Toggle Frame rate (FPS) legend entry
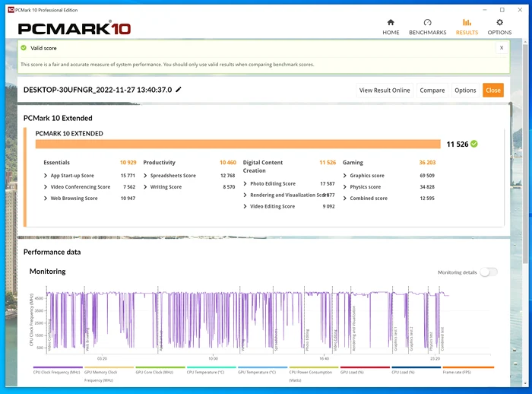Screen dimensions: 532x394 pos(468,370)
